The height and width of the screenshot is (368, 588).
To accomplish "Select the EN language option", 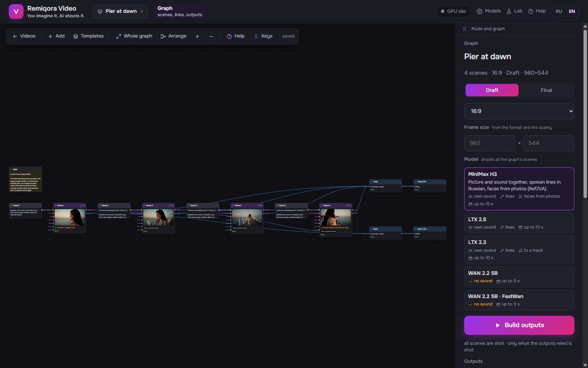I will 572,11.
